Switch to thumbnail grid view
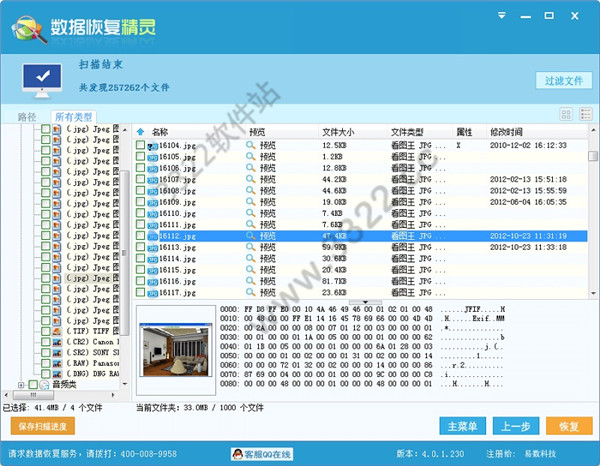The width and height of the screenshot is (600, 466). coord(568,115)
